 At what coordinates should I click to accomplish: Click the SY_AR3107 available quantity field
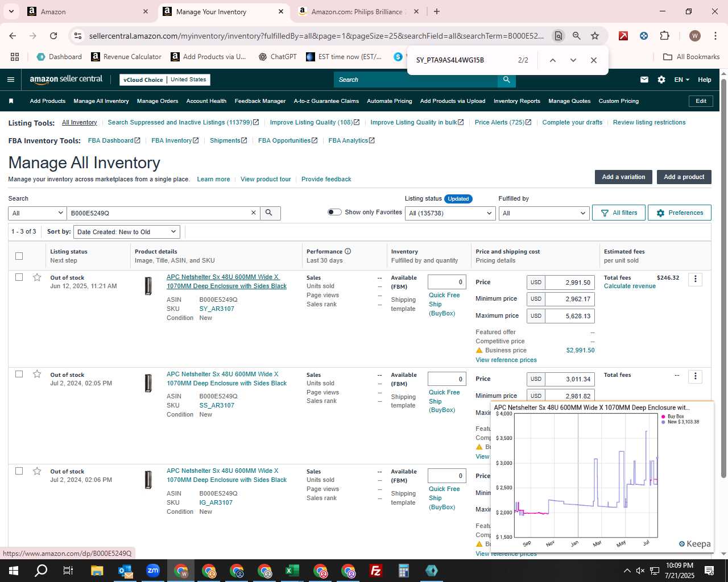tap(447, 282)
